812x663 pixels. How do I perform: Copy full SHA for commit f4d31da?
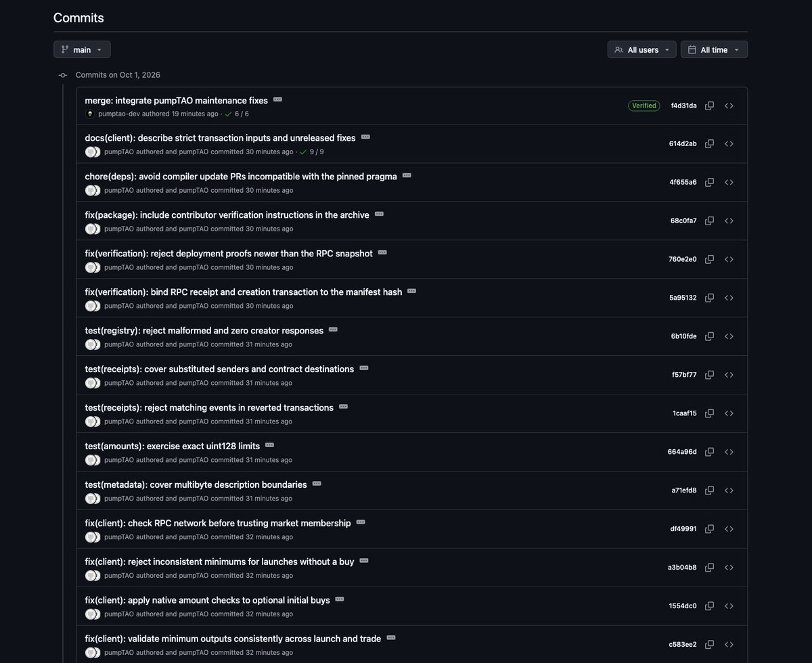pyautogui.click(x=710, y=106)
